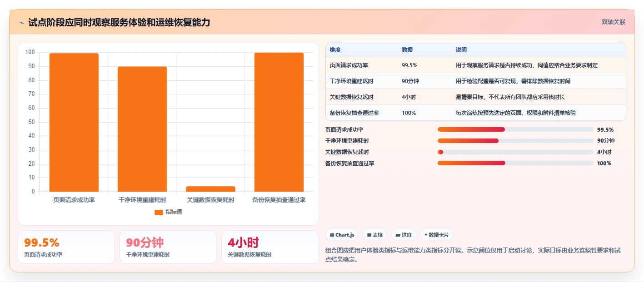Click the 页面请求成功率 progress bar
Image resolution: width=644 pixels, height=282 pixels.
515,129
